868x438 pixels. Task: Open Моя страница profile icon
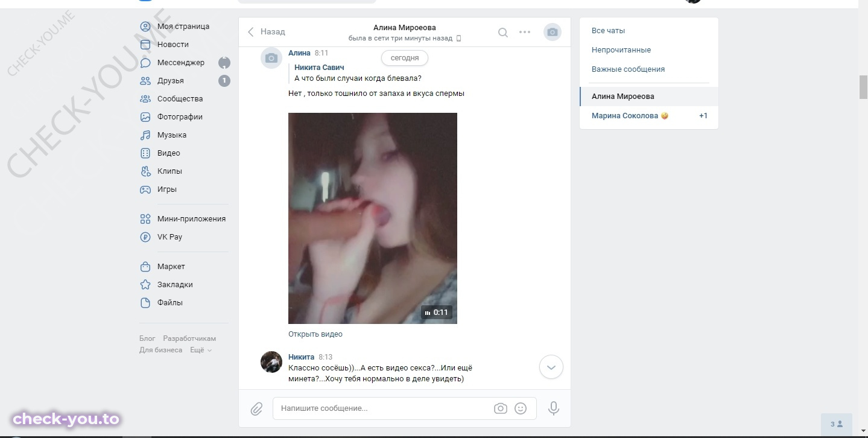click(x=145, y=27)
